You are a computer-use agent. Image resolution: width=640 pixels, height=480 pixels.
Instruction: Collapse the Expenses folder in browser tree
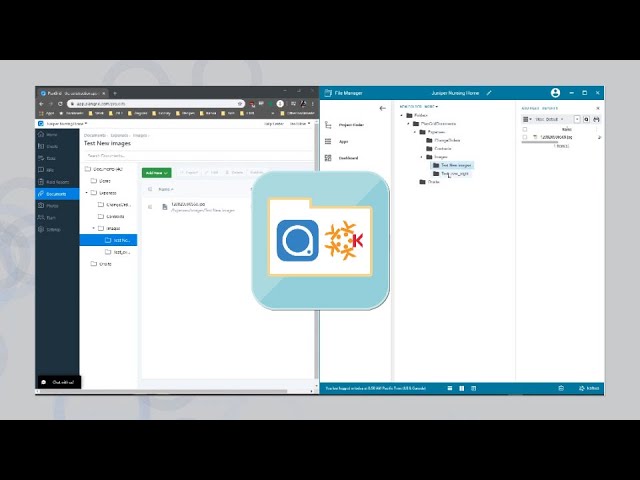[87, 193]
